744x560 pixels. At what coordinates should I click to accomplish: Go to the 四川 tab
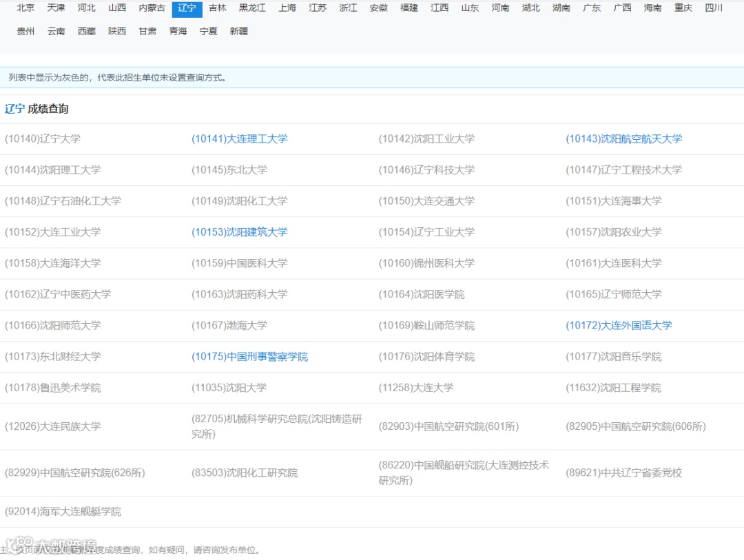(x=714, y=8)
